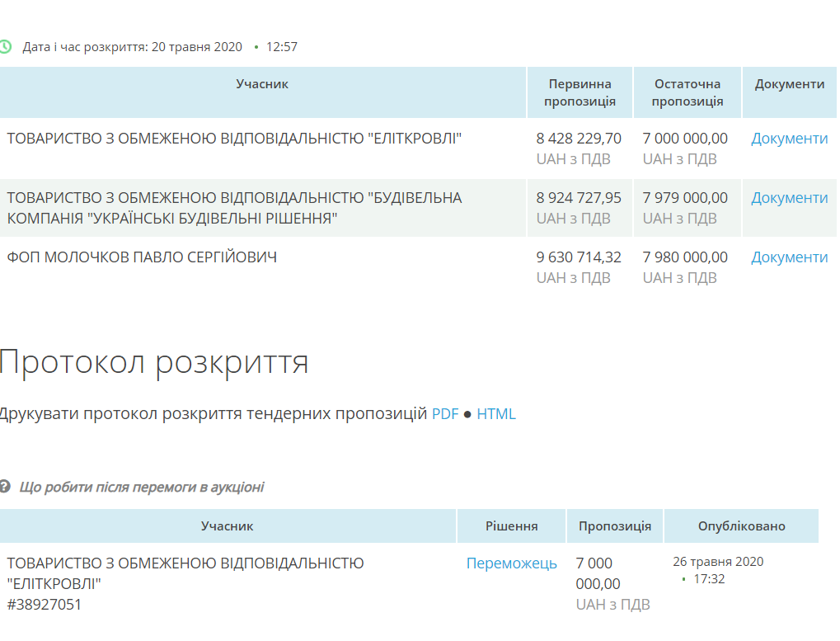Open Документи link for ФОП МОЛОЧКОВ

tap(789, 257)
